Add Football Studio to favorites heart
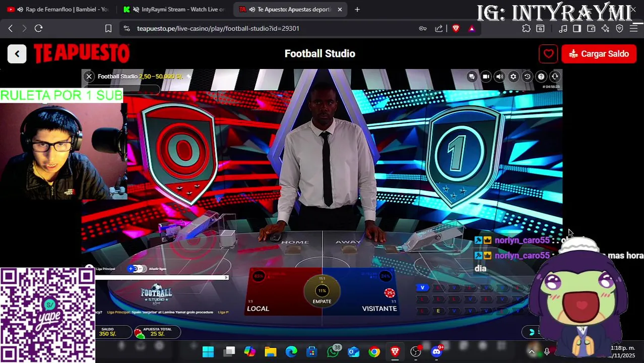The image size is (644, 363). point(548,53)
